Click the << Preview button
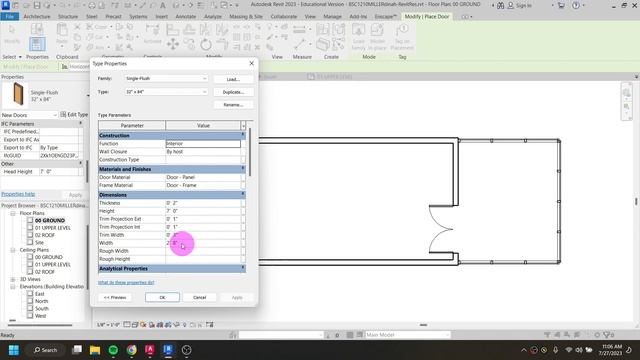 pyautogui.click(x=115, y=297)
